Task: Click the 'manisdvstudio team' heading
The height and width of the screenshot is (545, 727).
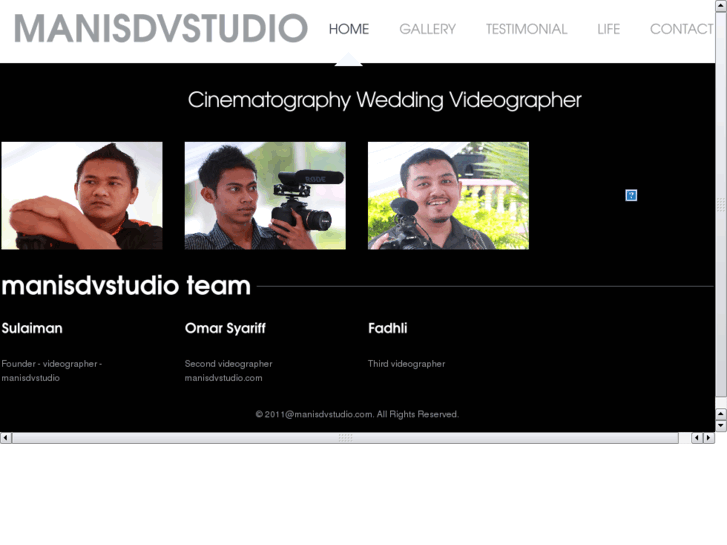Action: click(x=126, y=286)
